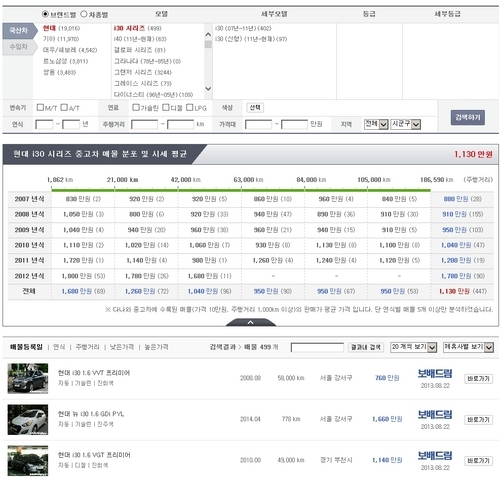Viewport: 500px width, 477px height.
Task: Click model list scroll up arrow
Action: pos(208,35)
